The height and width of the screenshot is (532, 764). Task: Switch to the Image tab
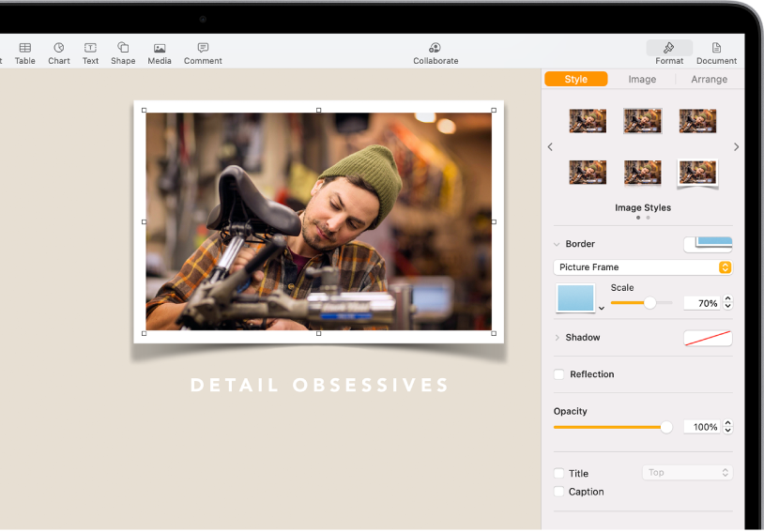pos(642,80)
